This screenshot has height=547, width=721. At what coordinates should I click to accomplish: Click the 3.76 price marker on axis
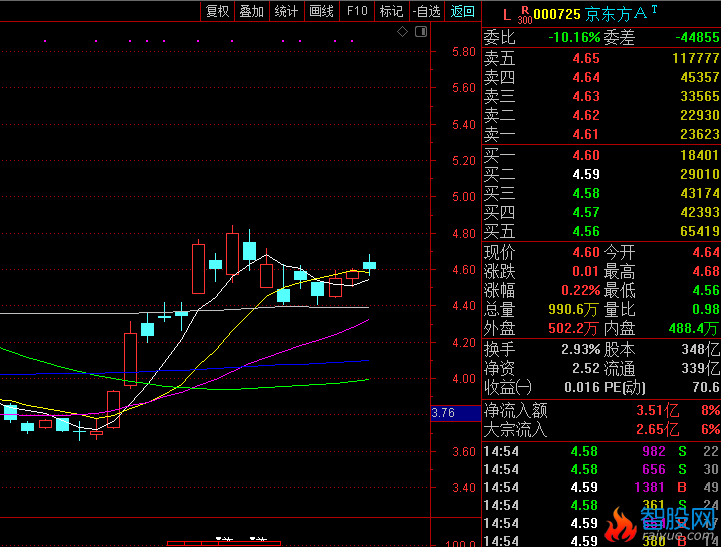[x=456, y=413]
